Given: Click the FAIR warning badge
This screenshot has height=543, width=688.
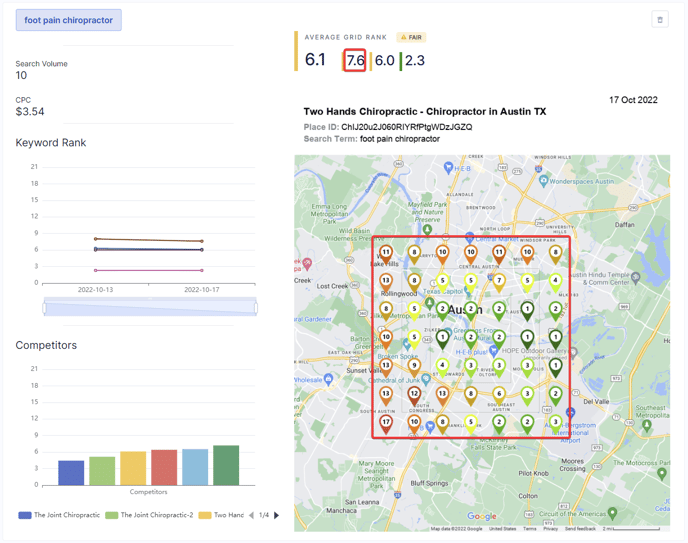Looking at the screenshot, I should (411, 37).
